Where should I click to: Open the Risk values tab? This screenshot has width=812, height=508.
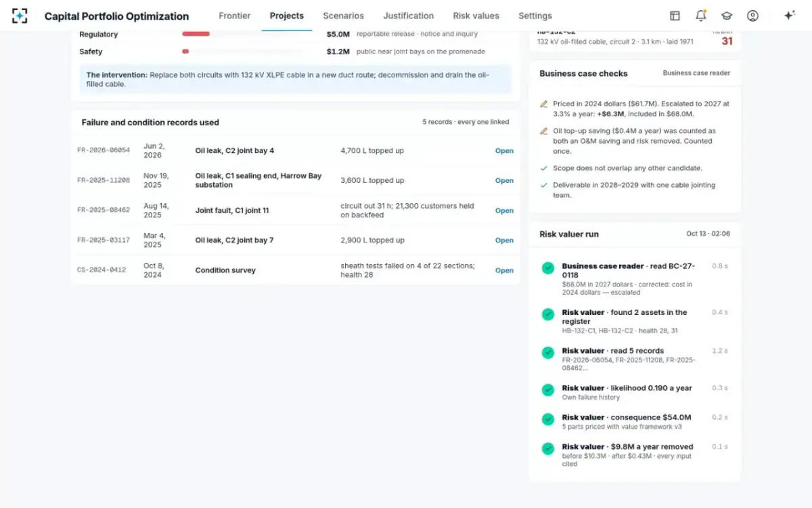click(x=476, y=16)
